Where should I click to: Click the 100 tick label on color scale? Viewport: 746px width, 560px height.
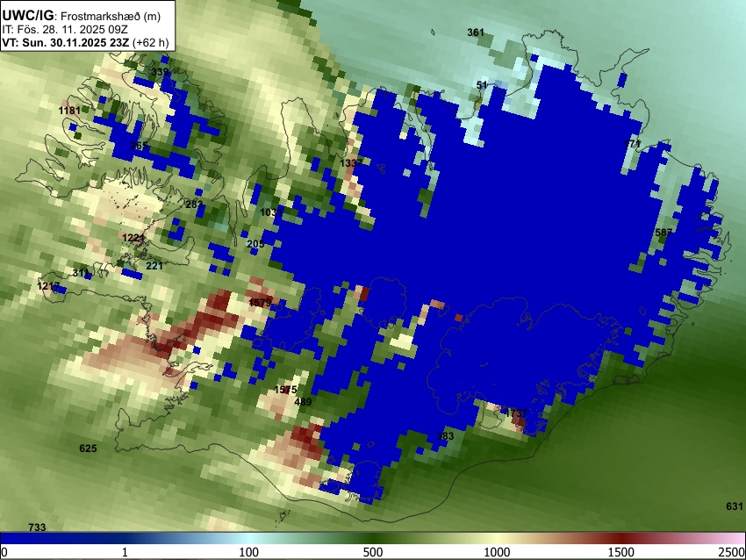pos(249,552)
